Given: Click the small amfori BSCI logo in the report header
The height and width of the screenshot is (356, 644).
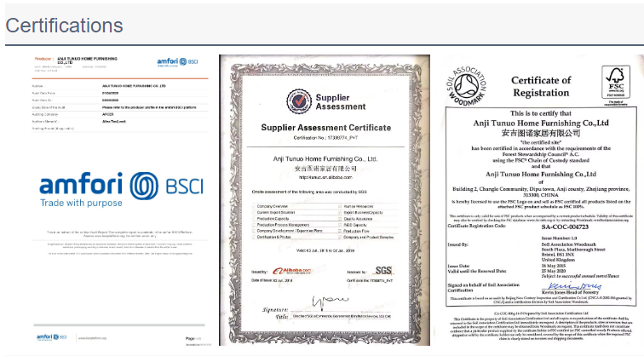Looking at the screenshot, I should (x=177, y=62).
